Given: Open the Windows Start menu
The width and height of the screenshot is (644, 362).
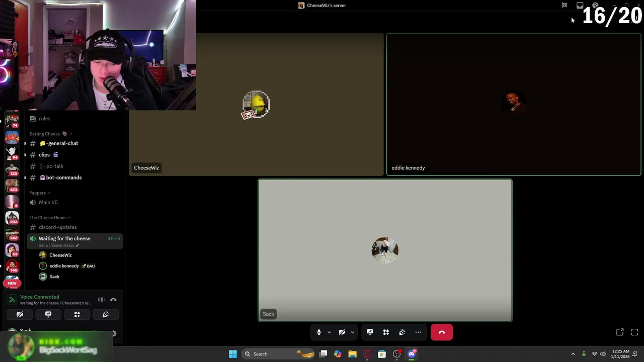Looking at the screenshot, I should [x=233, y=354].
